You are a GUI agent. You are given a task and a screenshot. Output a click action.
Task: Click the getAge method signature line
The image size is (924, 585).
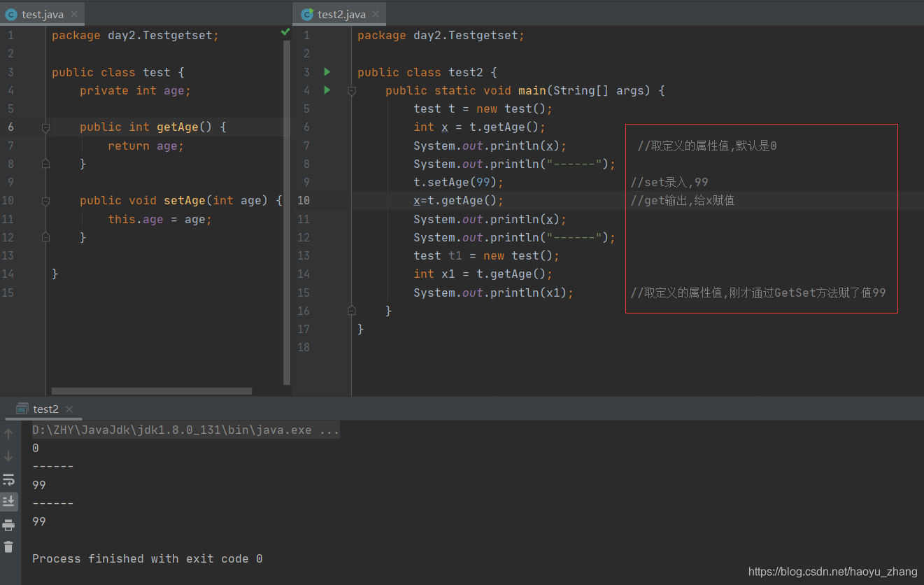152,127
